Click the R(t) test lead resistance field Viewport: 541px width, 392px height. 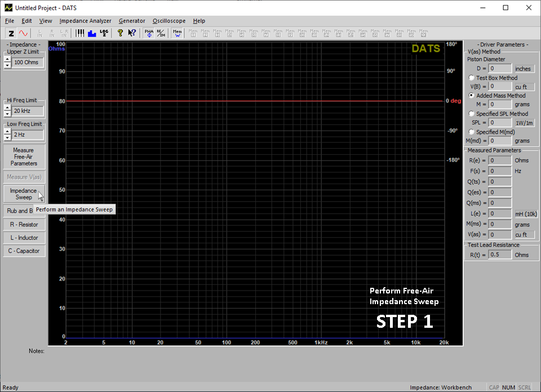point(500,255)
